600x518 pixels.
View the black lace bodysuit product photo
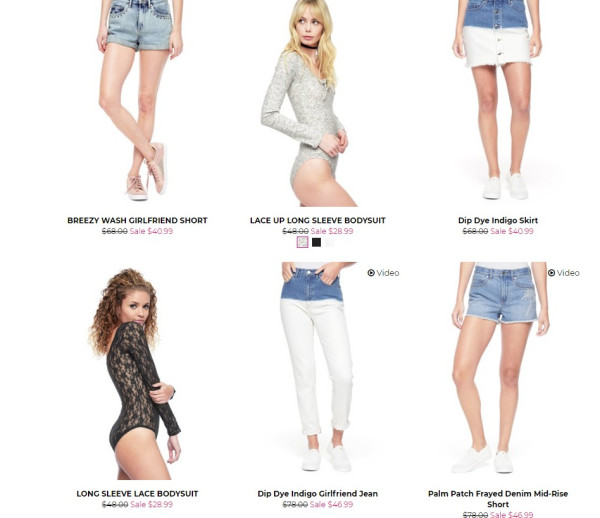(136, 374)
